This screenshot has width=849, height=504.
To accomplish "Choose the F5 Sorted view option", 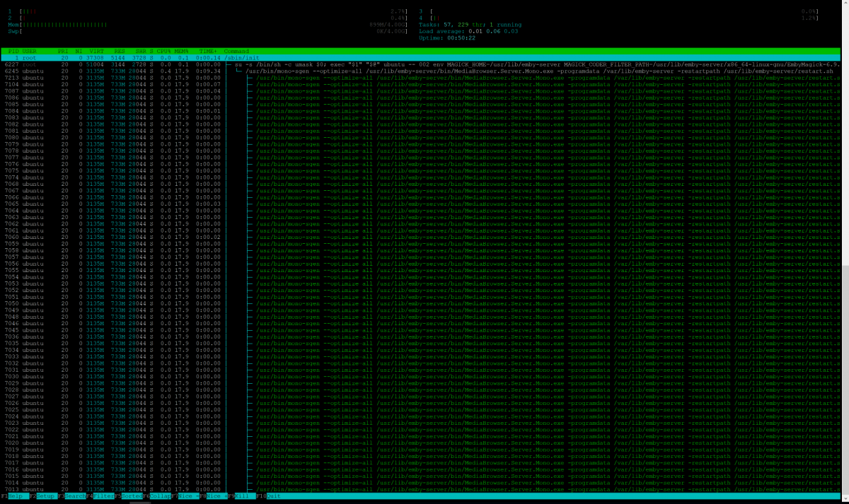I will [x=129, y=496].
